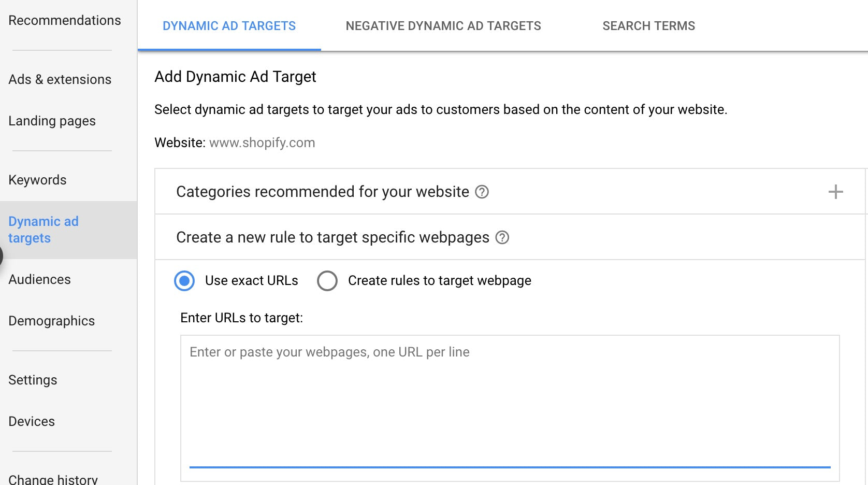Select the Use exact URLs option
868x485 pixels.
click(184, 280)
